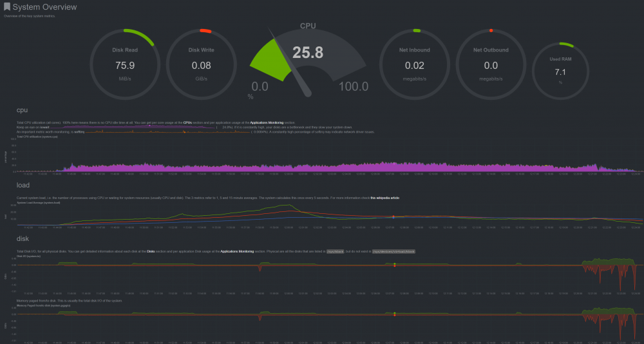This screenshot has height=344, width=644.
Task: Click the 0.08 GiB/s value
Action: pyautogui.click(x=201, y=66)
